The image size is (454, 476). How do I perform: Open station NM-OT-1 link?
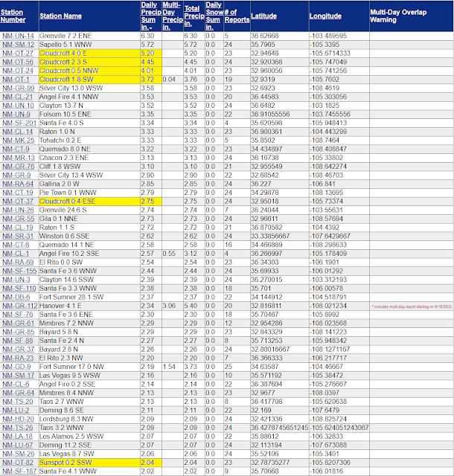tap(16, 80)
